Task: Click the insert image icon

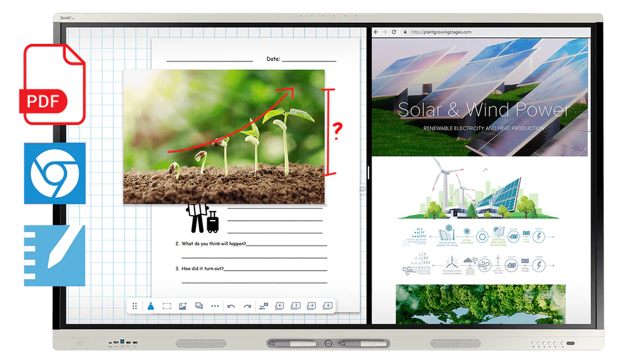Action: pyautogui.click(x=183, y=306)
